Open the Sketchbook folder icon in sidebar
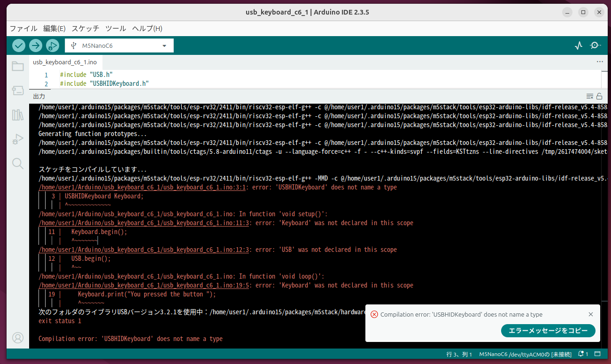Screen dimensions: 611x364 18,66
